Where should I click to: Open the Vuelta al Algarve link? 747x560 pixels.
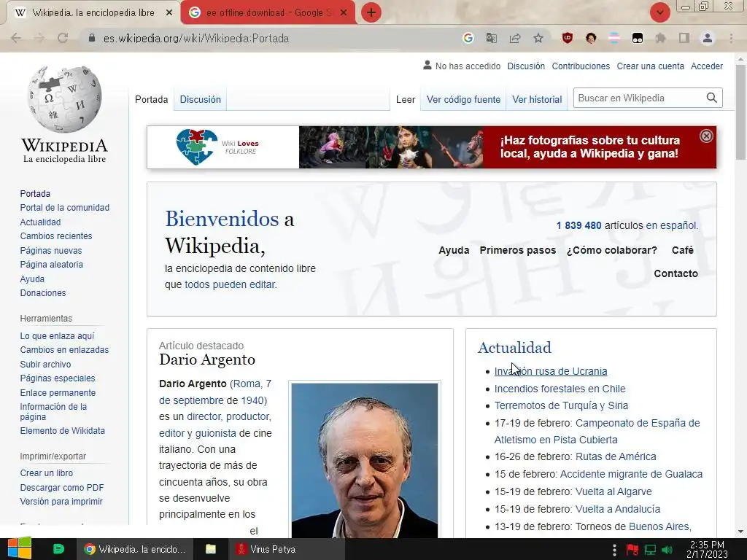[613, 491]
